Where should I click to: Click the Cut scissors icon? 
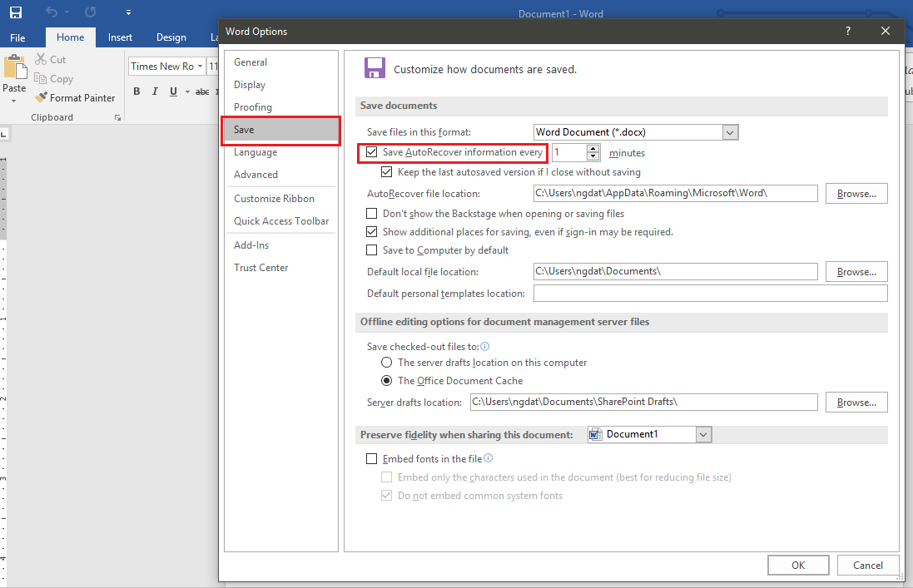40,59
